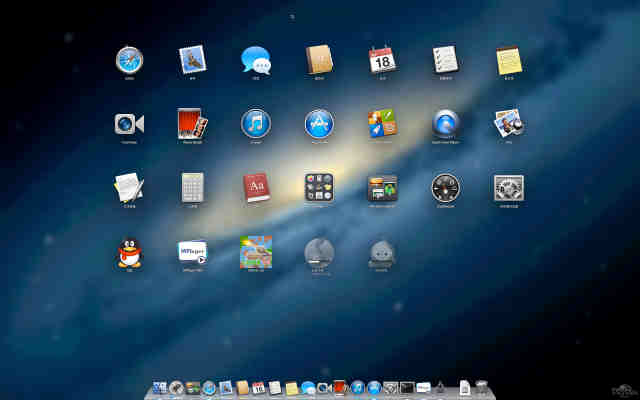
Task: Click Photo Booth in the Dock
Action: 340,387
